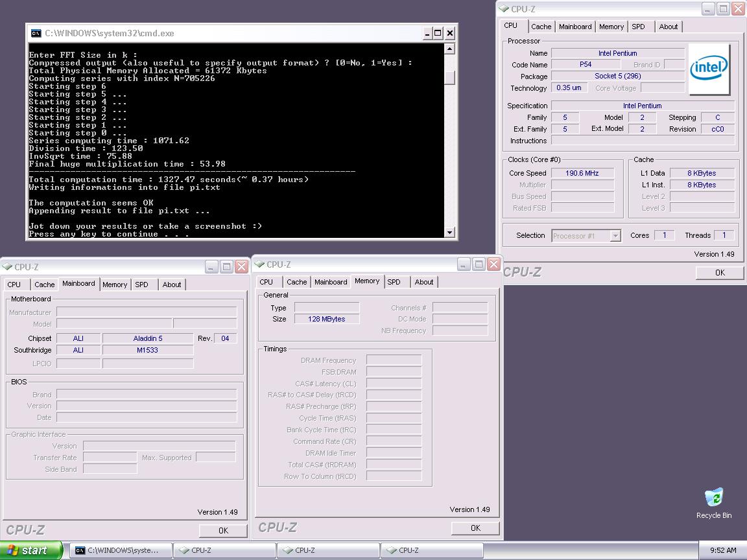This screenshot has height=560, width=747.
Task: Click the memory Size value 128 MBytes
Action: [x=326, y=319]
